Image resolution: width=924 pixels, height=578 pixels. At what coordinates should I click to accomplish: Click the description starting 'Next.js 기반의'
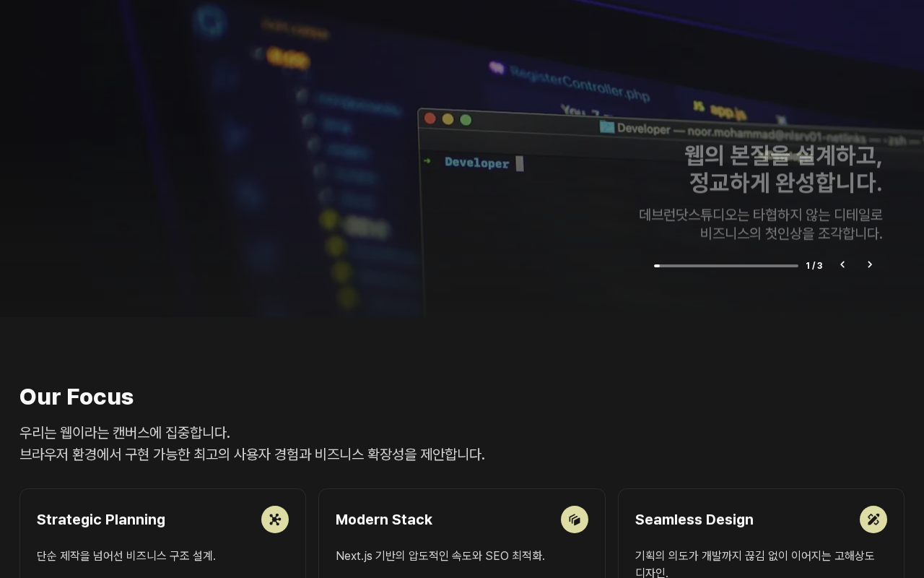point(440,556)
